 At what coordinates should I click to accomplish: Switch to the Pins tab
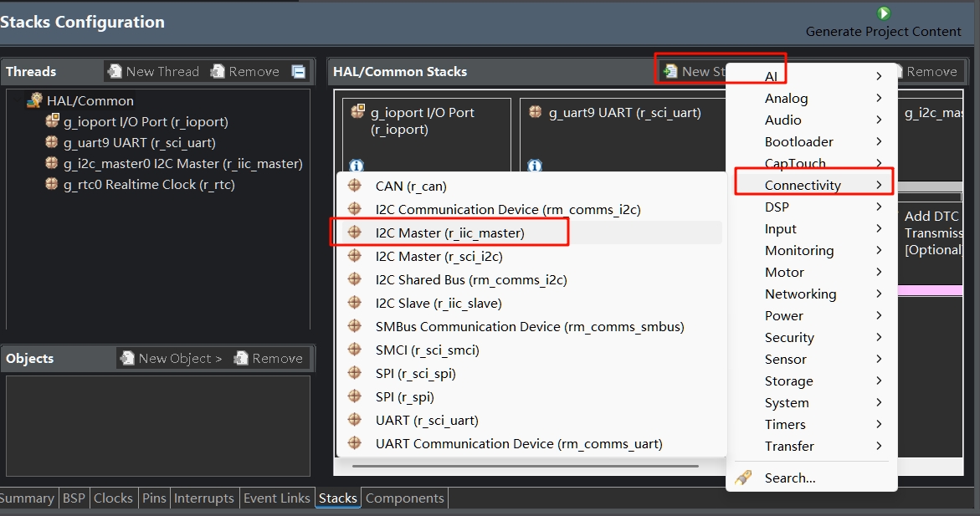(x=154, y=498)
